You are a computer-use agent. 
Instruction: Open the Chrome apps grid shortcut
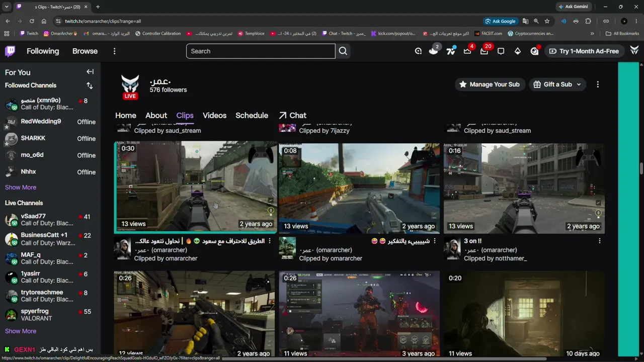point(7,34)
